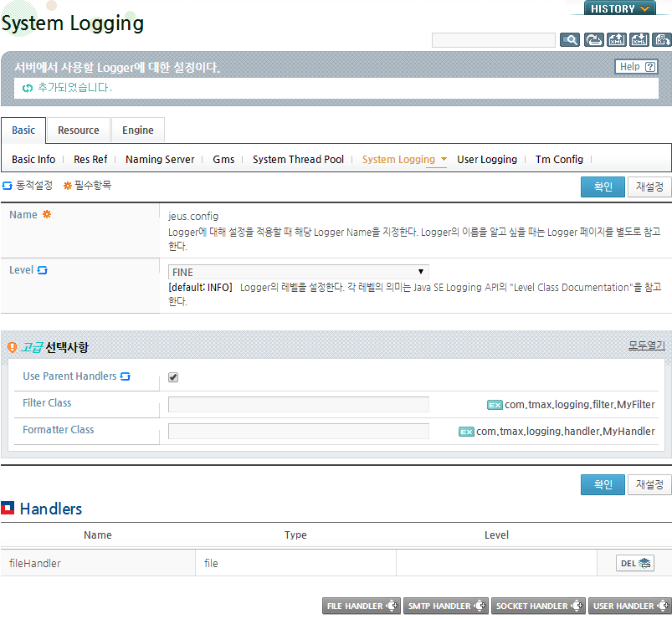Click the Help button
Viewport: 672px width, 619px height.
coord(636,67)
